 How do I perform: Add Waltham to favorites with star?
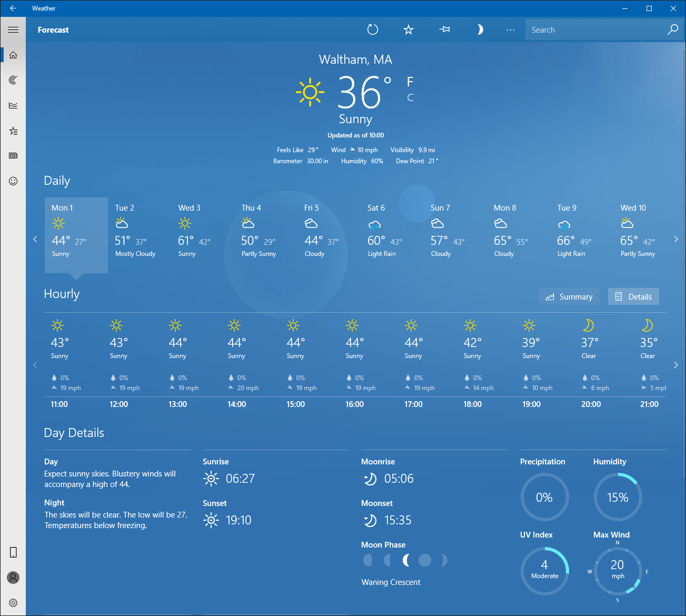tap(409, 30)
